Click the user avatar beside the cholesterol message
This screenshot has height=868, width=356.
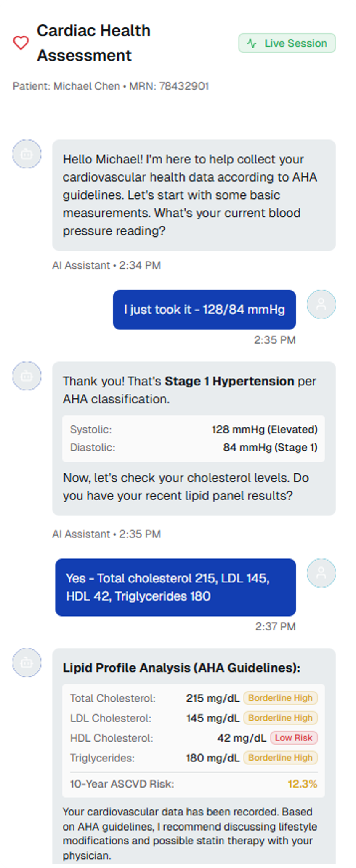(321, 573)
